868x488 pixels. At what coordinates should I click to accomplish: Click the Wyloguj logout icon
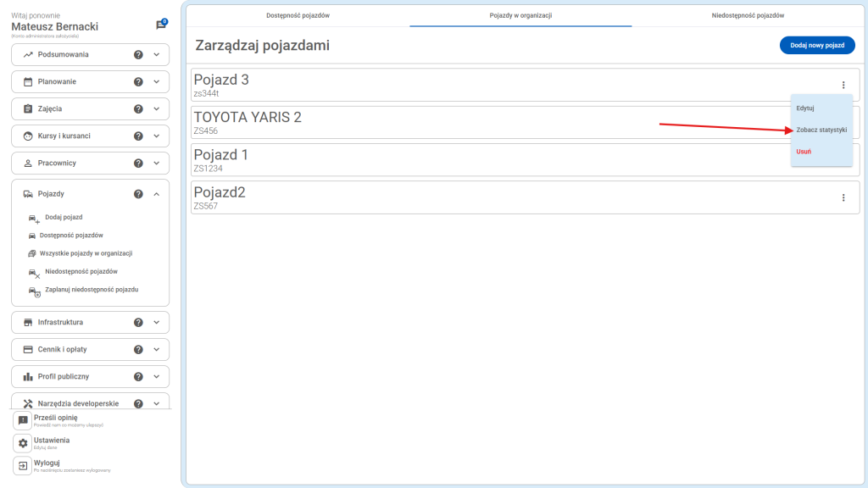(x=24, y=465)
